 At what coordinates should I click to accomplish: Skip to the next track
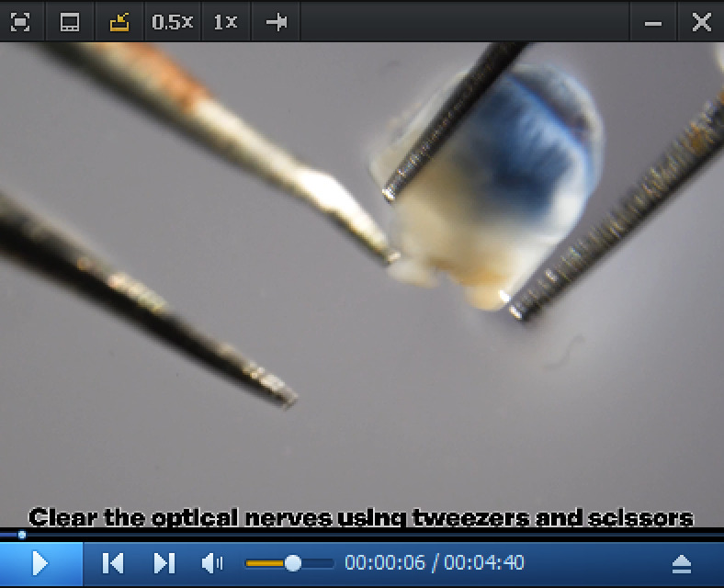coord(164,563)
